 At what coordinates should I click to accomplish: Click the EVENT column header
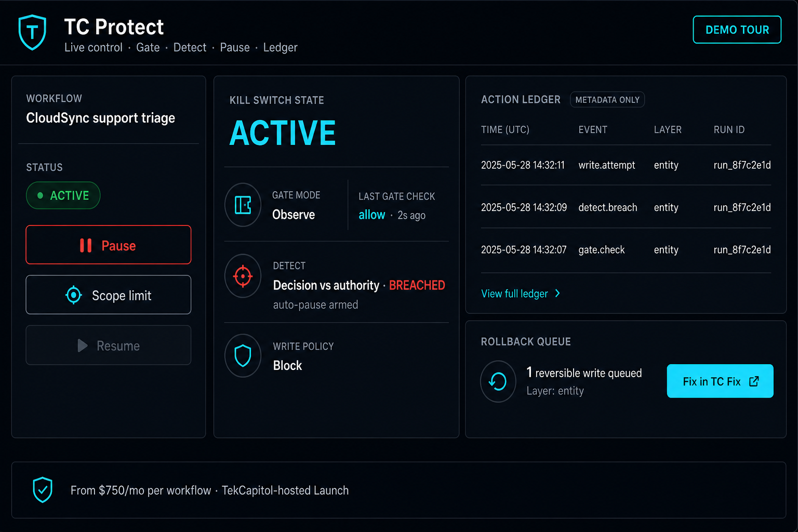coord(593,129)
